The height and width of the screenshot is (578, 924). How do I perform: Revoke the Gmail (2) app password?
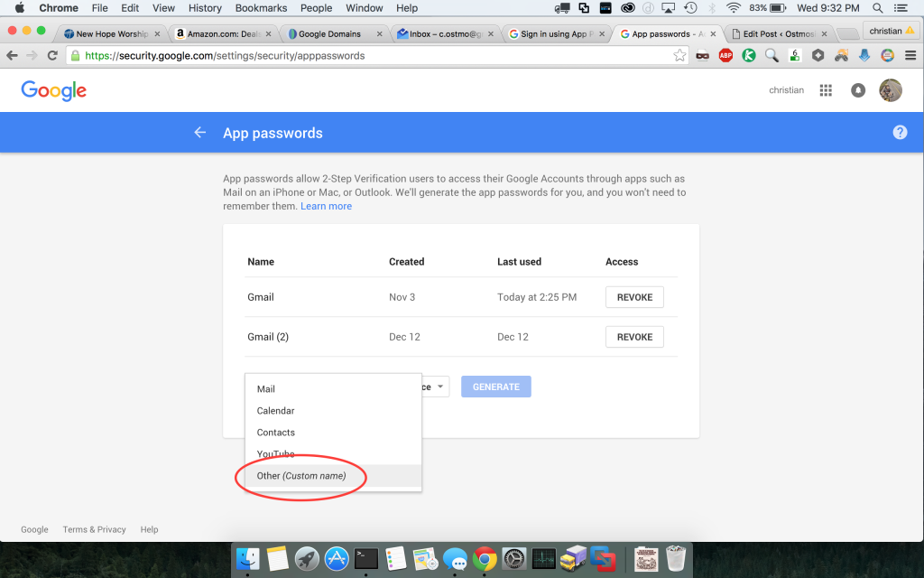634,337
